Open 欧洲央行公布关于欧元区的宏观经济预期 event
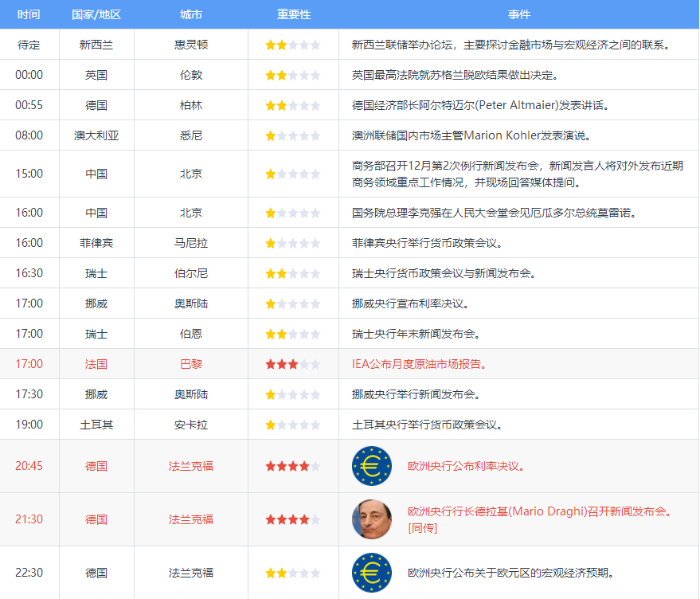The height and width of the screenshot is (599, 700). pyautogui.click(x=510, y=573)
